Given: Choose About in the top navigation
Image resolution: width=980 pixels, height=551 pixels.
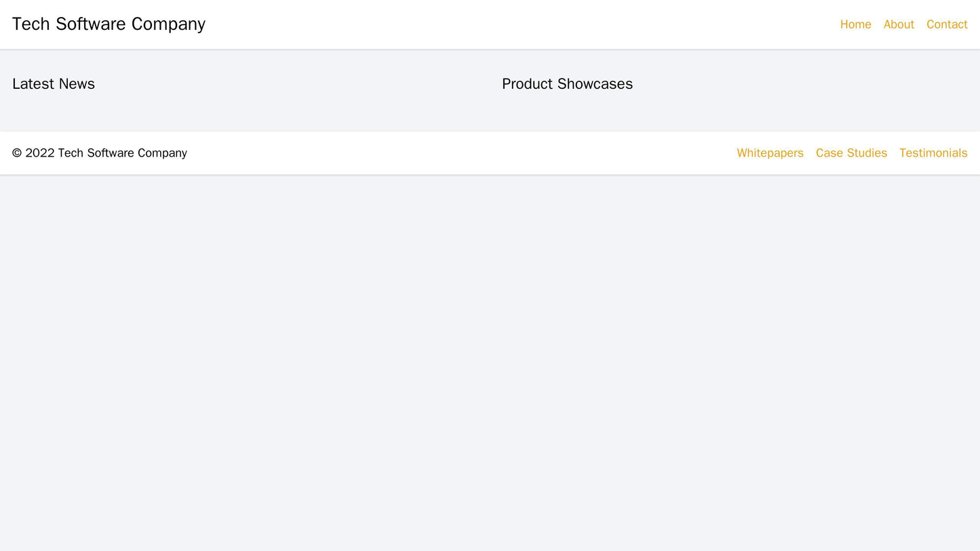Looking at the screenshot, I should tap(899, 24).
